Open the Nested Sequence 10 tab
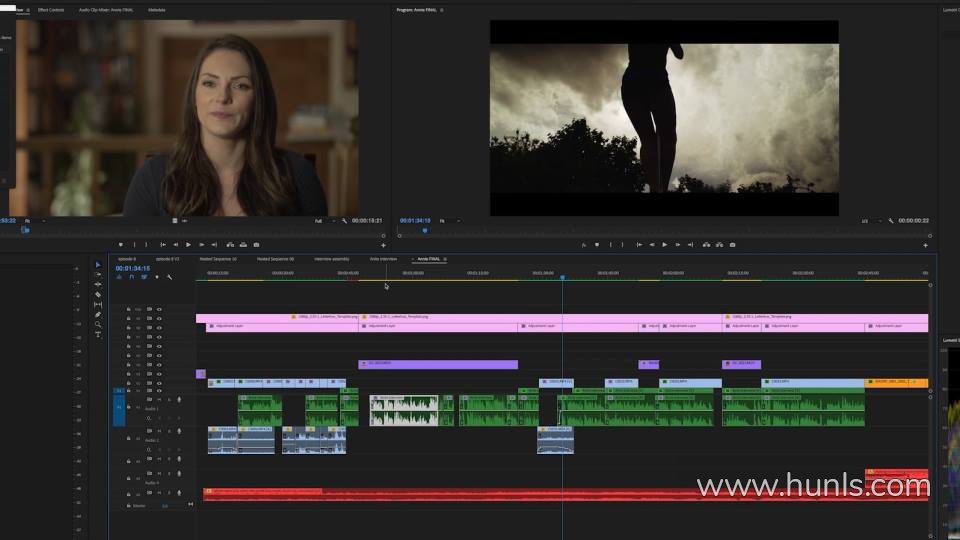Image resolution: width=960 pixels, height=540 pixels. [218, 259]
